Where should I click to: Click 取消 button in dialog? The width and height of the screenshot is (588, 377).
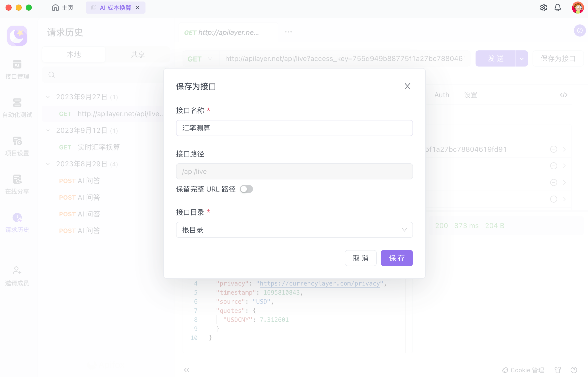click(361, 258)
